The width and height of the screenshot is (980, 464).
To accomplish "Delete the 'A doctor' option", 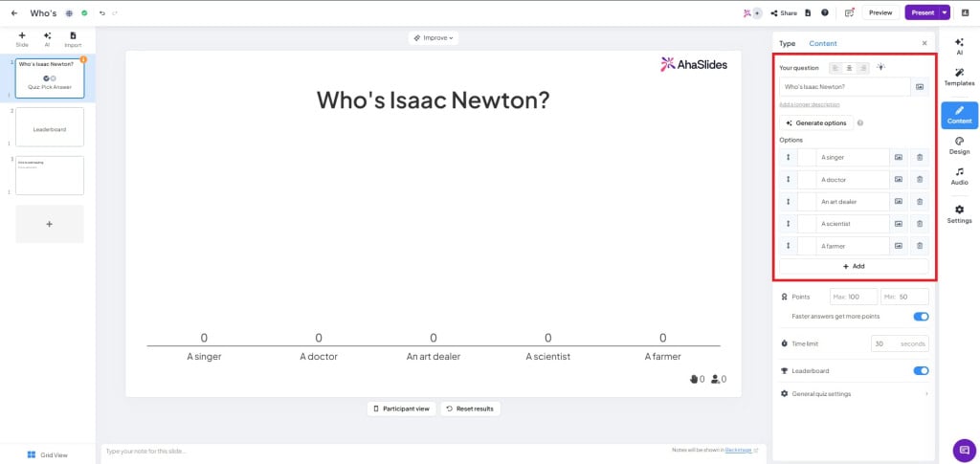I will pyautogui.click(x=919, y=179).
